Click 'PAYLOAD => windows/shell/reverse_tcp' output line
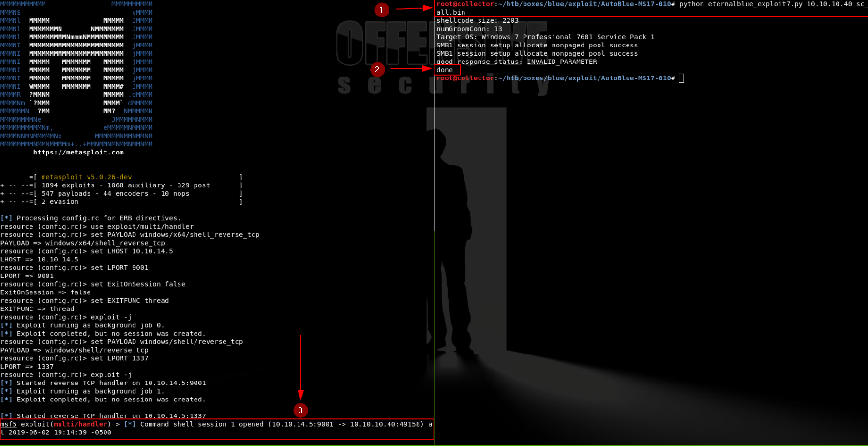868x446 pixels. click(75, 350)
